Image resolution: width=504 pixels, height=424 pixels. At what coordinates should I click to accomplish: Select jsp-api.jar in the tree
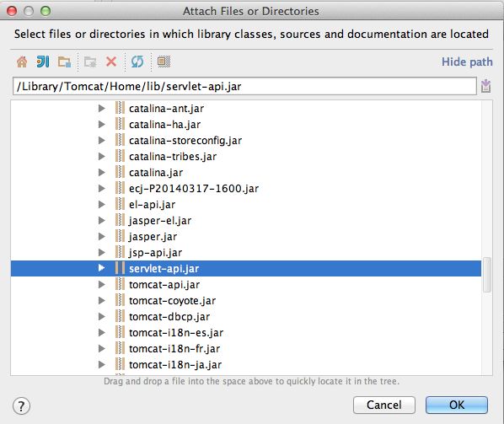point(156,253)
